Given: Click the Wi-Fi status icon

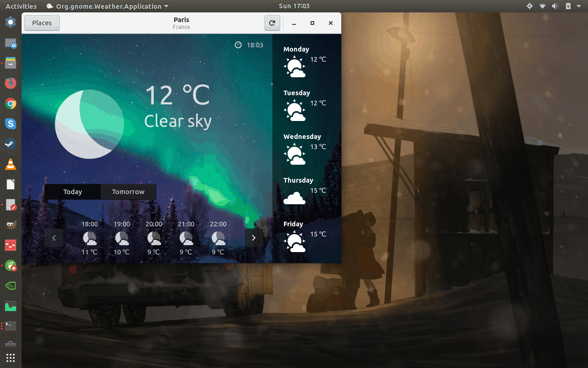Looking at the screenshot, I should click(543, 6).
